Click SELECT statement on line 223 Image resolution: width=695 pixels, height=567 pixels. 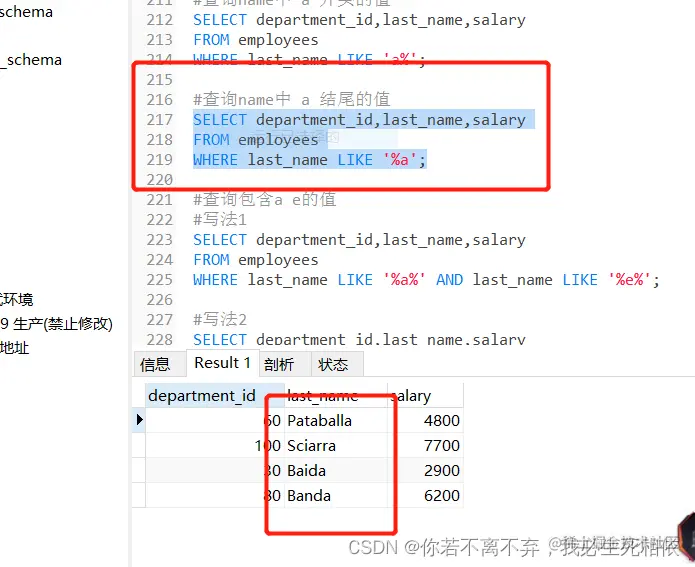(x=359, y=240)
